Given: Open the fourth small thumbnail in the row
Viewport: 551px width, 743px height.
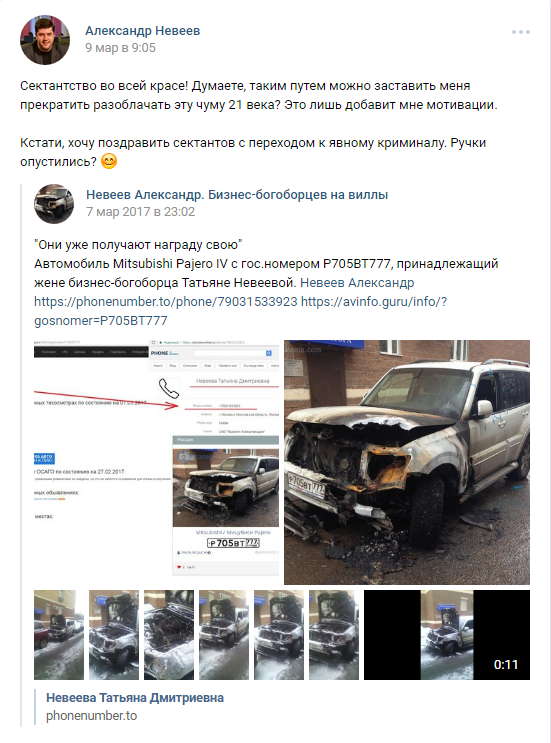Looking at the screenshot, I should click(224, 635).
